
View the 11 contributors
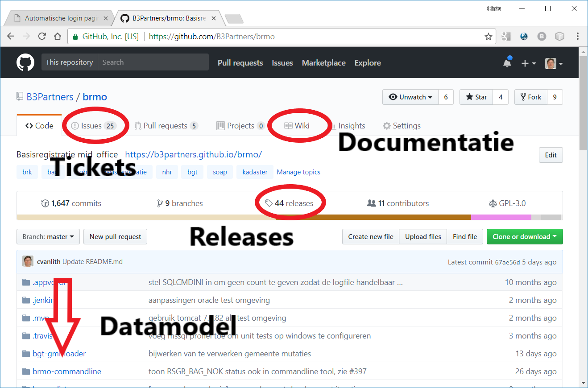(x=398, y=203)
